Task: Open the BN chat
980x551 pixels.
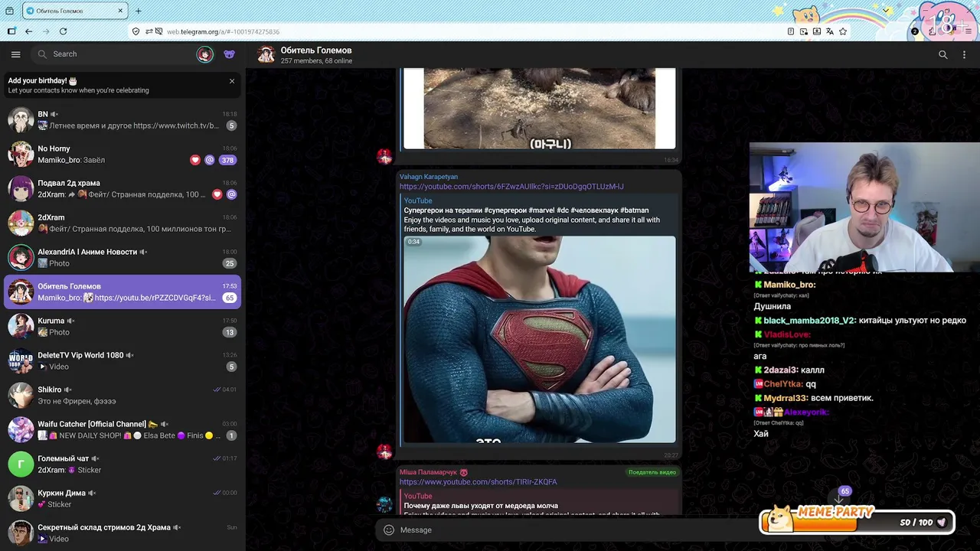Action: point(122,119)
